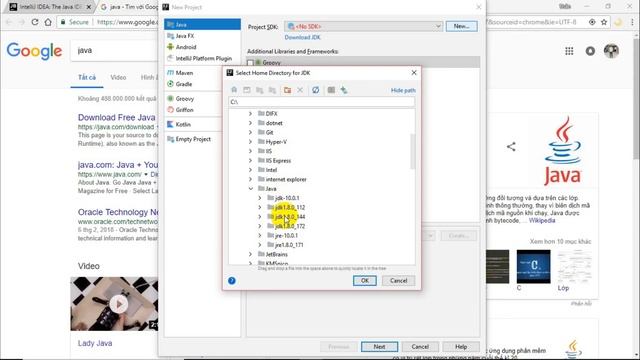Toggle Groovy framework checkbox
Image resolution: width=640 pixels, height=360 pixels.
[x=250, y=63]
